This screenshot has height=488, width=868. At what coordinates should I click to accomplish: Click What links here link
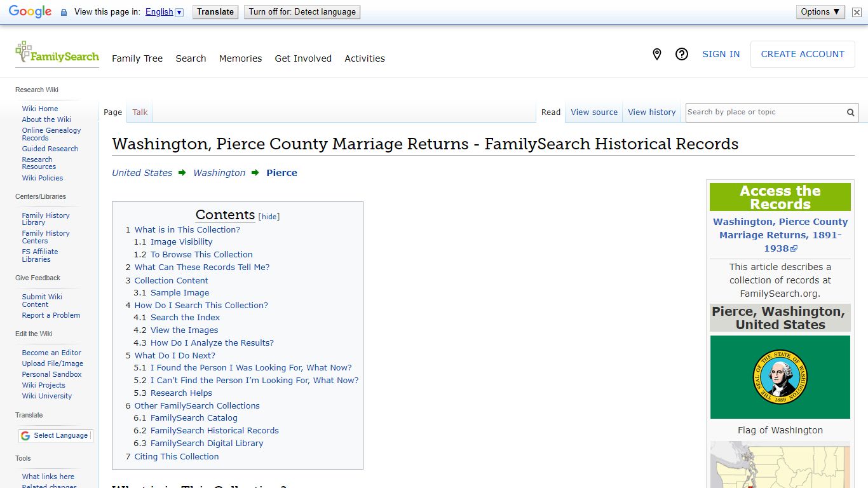point(48,477)
